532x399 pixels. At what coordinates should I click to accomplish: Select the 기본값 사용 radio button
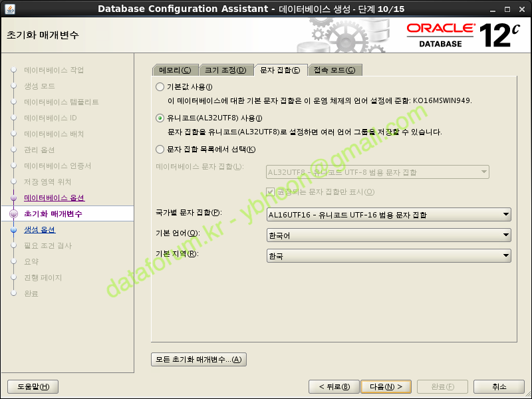pyautogui.click(x=160, y=87)
